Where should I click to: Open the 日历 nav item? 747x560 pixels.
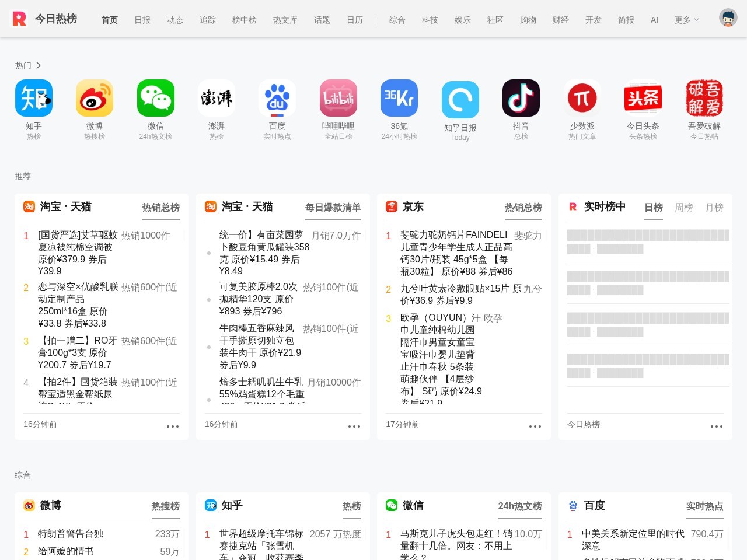click(355, 20)
